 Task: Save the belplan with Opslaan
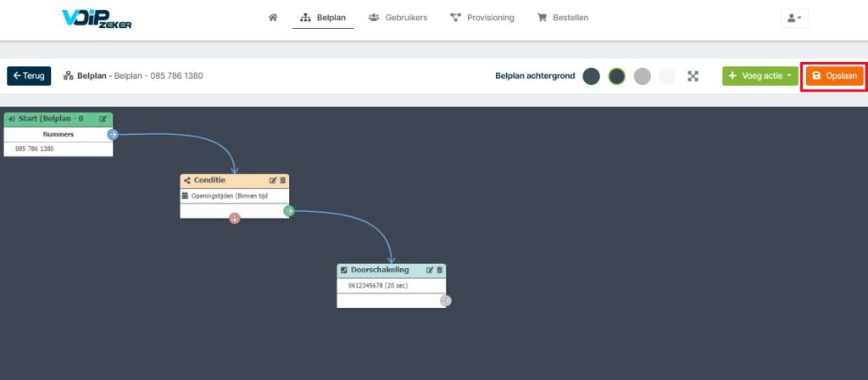click(x=834, y=75)
